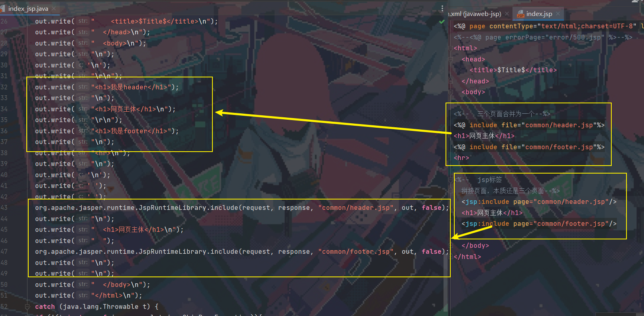Click the out.write <title>$Title$</title> line 26
Viewport: 644px width, 316px height.
point(126,21)
